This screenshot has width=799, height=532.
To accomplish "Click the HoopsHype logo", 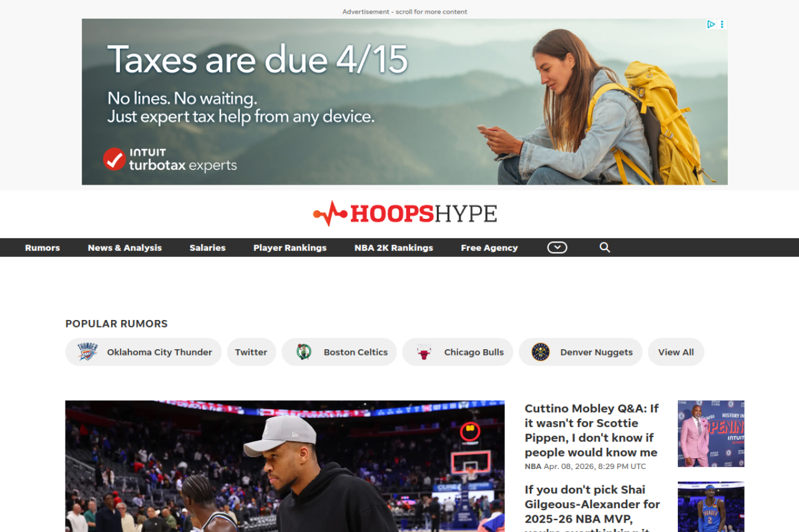I will point(404,214).
